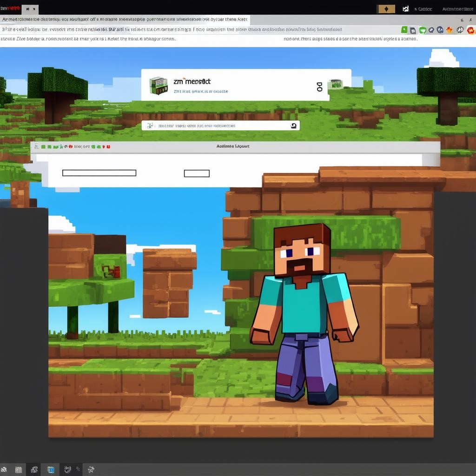
Task: Click the small green thumbnail right of card
Action: pos(335,84)
